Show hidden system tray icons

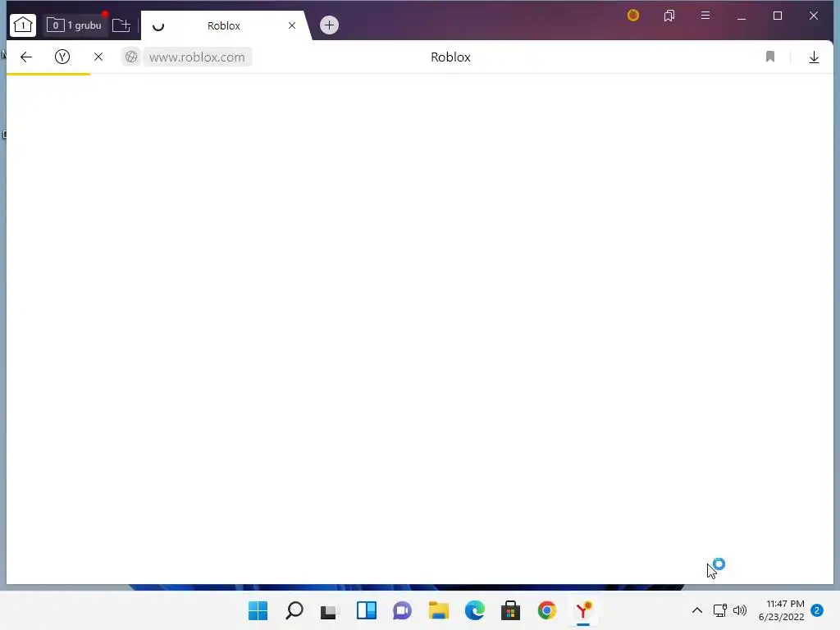point(697,610)
